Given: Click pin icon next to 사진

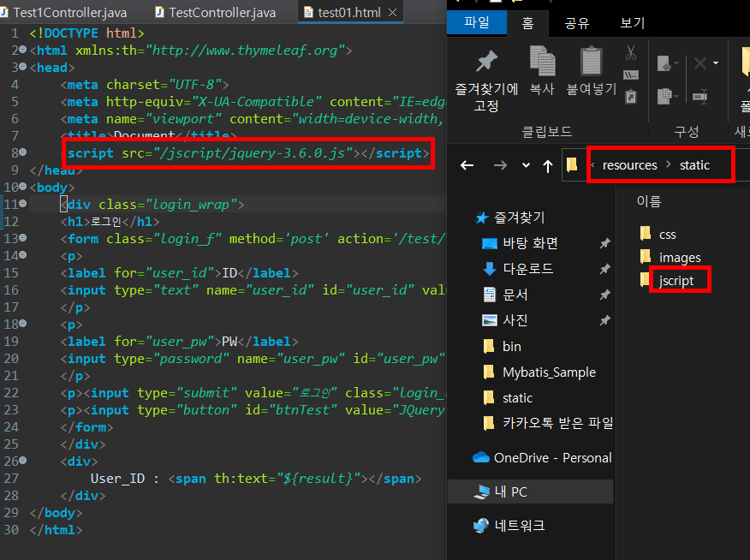Looking at the screenshot, I should (x=605, y=320).
